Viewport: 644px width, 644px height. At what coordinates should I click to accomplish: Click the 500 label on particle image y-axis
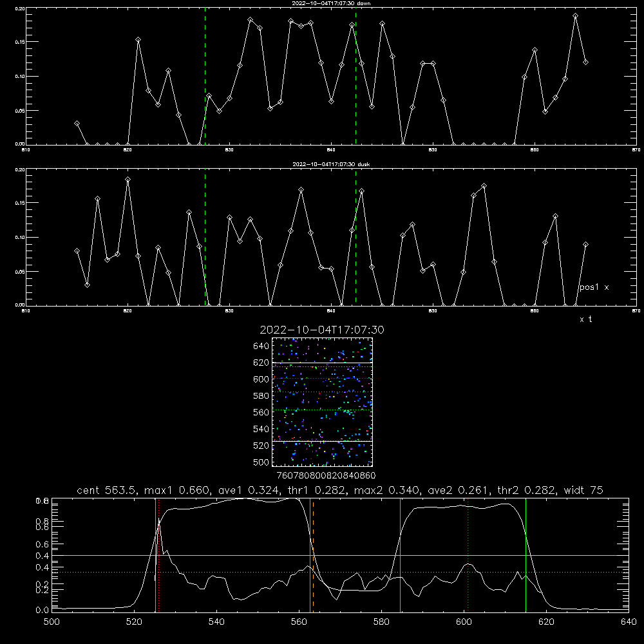tap(261, 462)
